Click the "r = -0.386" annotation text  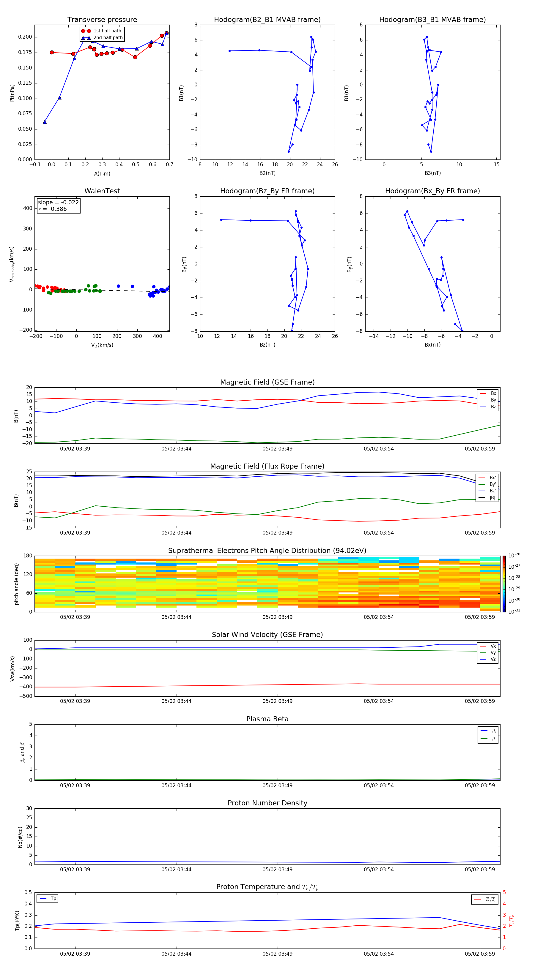pos(52,209)
